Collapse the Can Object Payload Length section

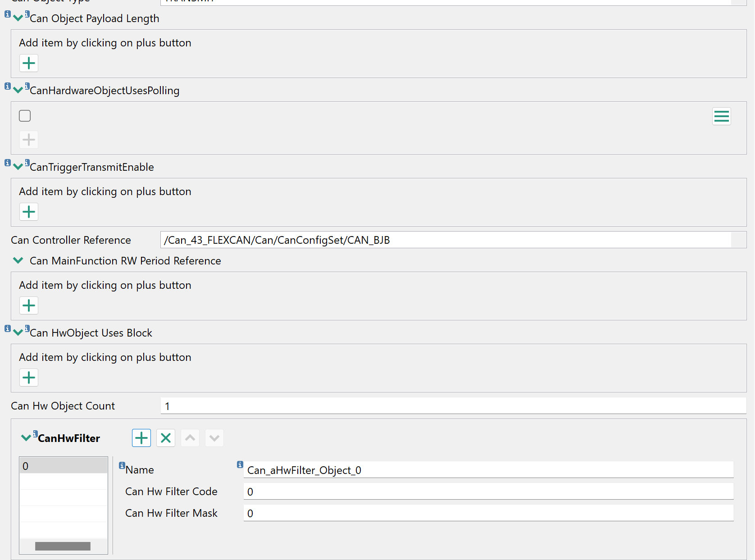pos(18,17)
